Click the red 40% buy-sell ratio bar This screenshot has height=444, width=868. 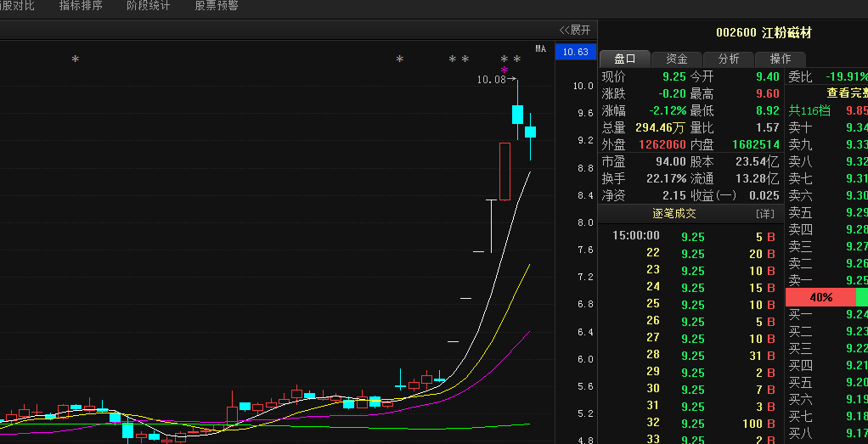(820, 297)
